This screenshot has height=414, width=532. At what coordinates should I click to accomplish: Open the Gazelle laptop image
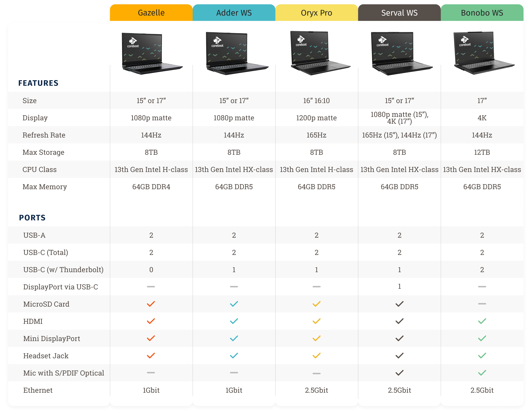coord(152,54)
